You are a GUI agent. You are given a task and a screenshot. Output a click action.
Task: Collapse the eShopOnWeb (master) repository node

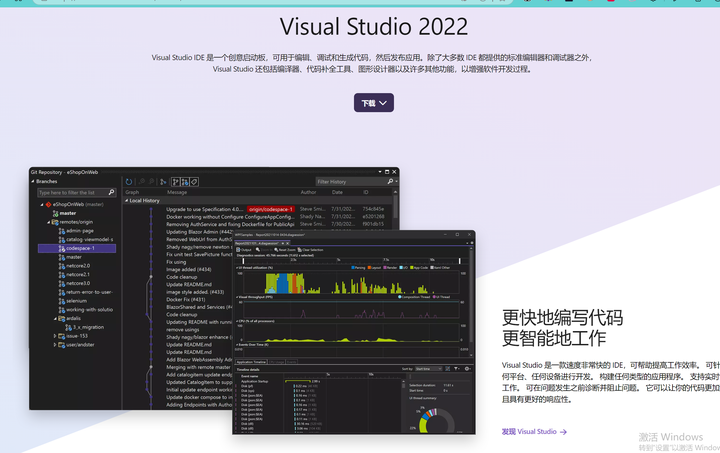click(41, 204)
